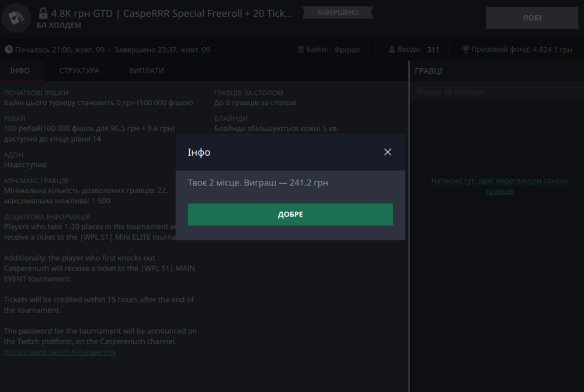Focus the Пошук за гравцем search field
Viewport: 584px width, 392px height.
pyautogui.click(x=496, y=92)
